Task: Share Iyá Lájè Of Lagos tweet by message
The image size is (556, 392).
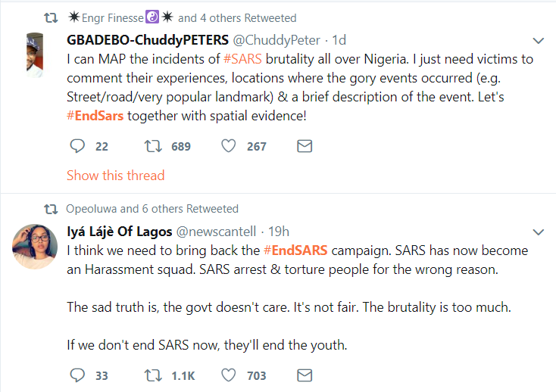Action: pyautogui.click(x=305, y=375)
